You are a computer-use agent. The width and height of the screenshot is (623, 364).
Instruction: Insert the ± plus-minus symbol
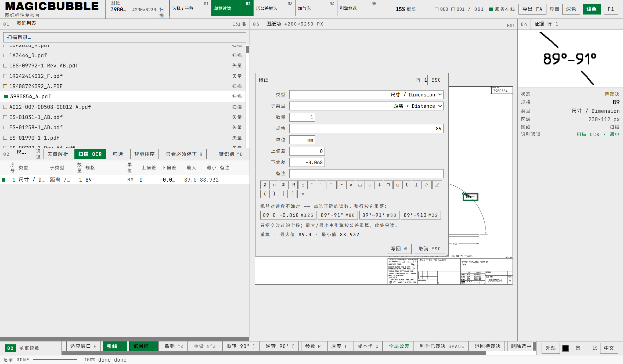(303, 185)
